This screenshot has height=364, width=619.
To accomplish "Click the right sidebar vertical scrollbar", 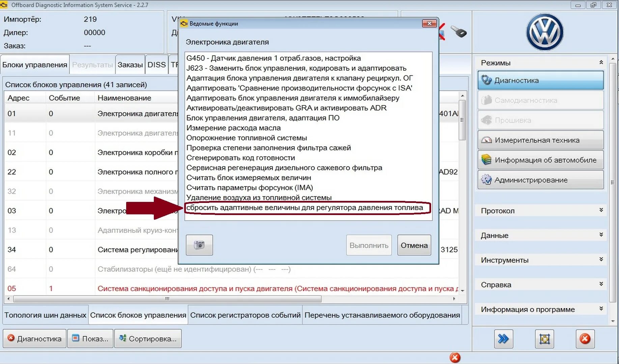I will point(613,182).
